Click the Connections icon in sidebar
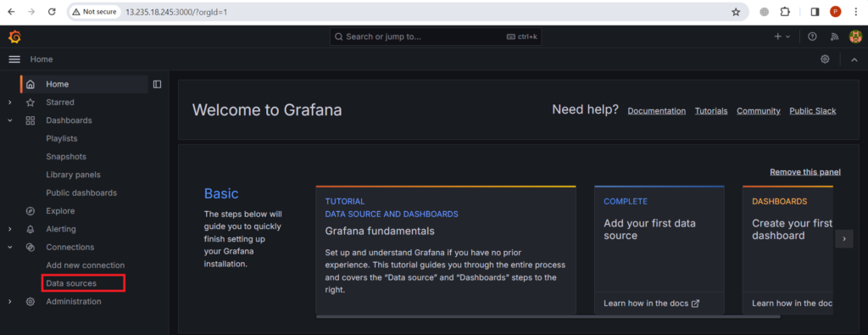The width and height of the screenshot is (868, 335). tap(31, 247)
